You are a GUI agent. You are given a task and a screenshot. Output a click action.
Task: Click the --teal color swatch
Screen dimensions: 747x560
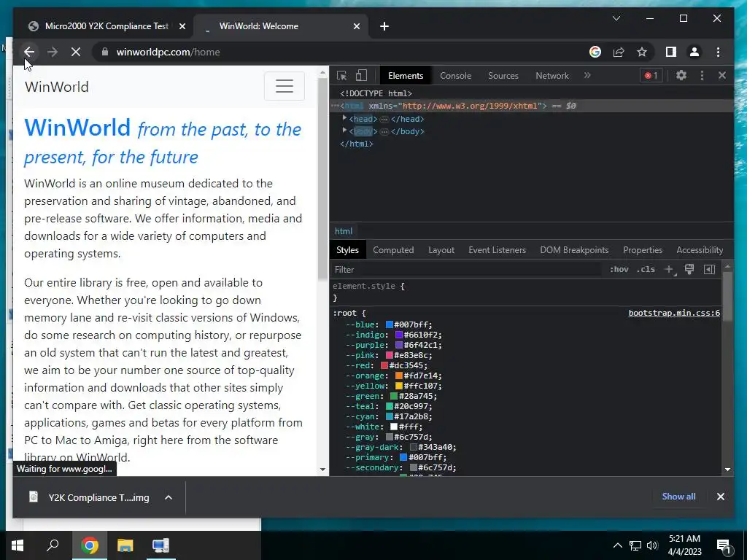390,407
